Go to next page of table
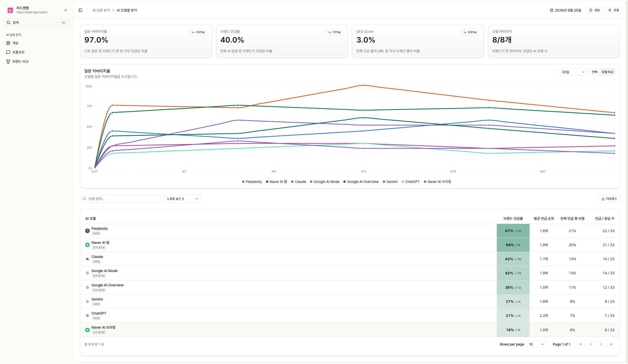The image size is (628, 364). (x=601, y=344)
